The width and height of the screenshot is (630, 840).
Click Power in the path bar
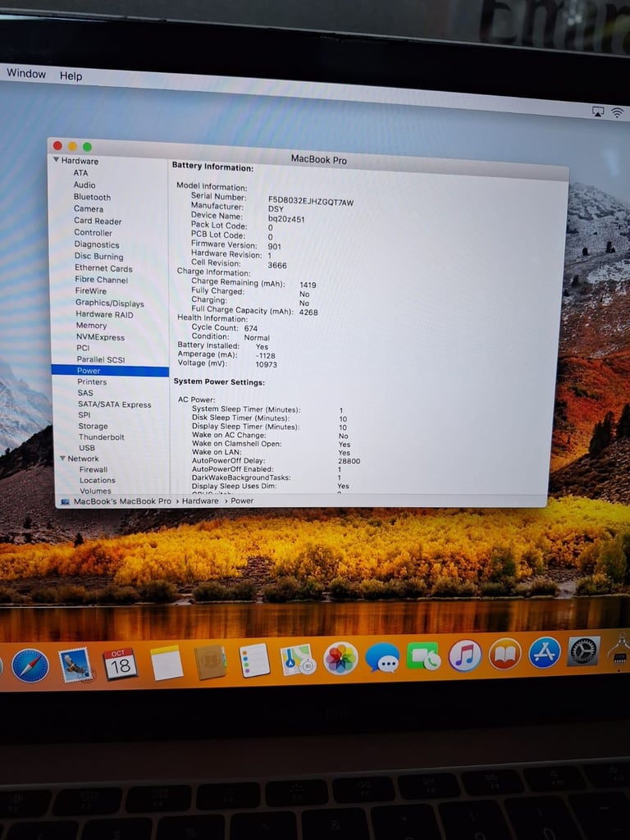click(242, 501)
